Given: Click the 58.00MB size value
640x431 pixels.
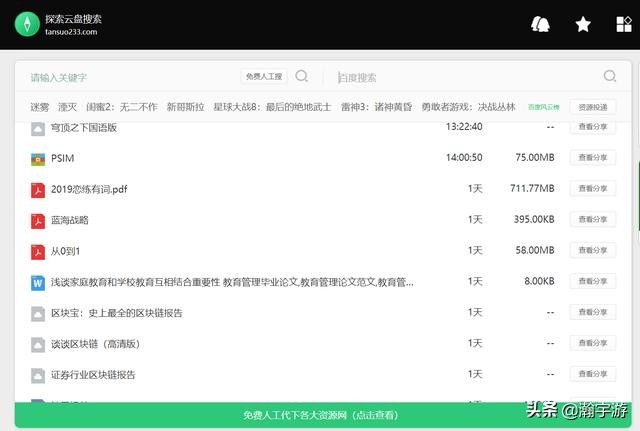Looking at the screenshot, I should click(x=535, y=250).
